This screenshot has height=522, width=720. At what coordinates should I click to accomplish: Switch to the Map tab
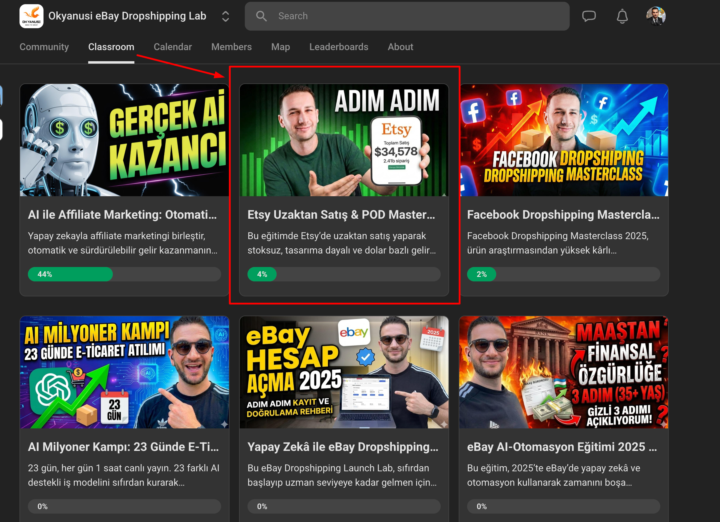[x=281, y=47]
